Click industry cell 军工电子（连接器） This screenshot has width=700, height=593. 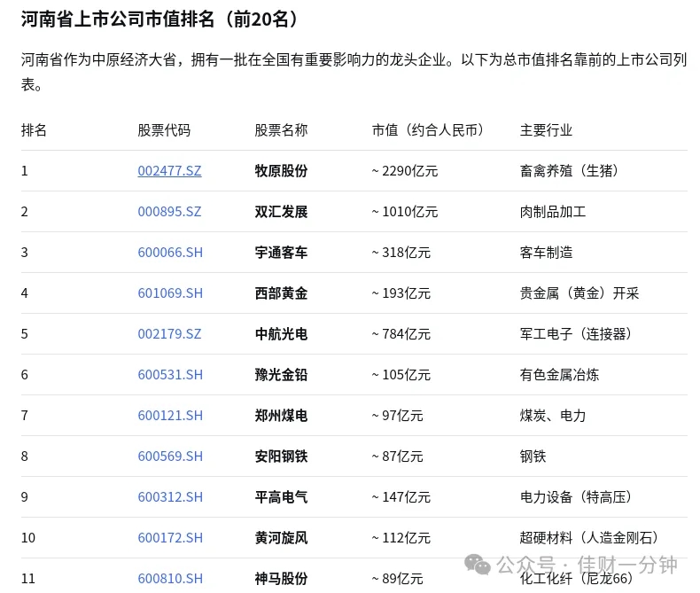click(x=576, y=333)
